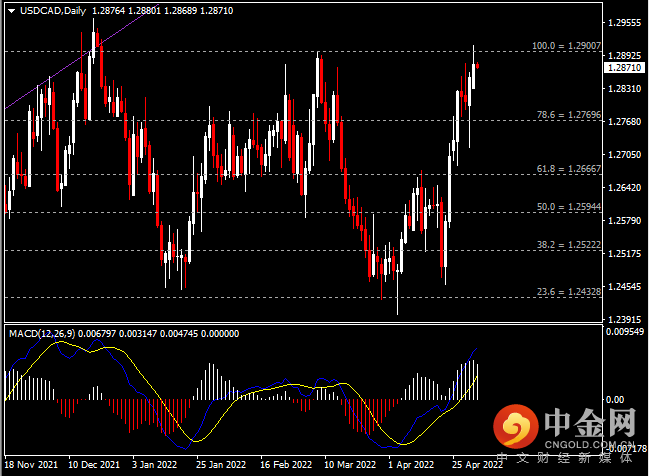Click the USDCAD,Daily symbol label
The image size is (650, 476).
[53, 11]
